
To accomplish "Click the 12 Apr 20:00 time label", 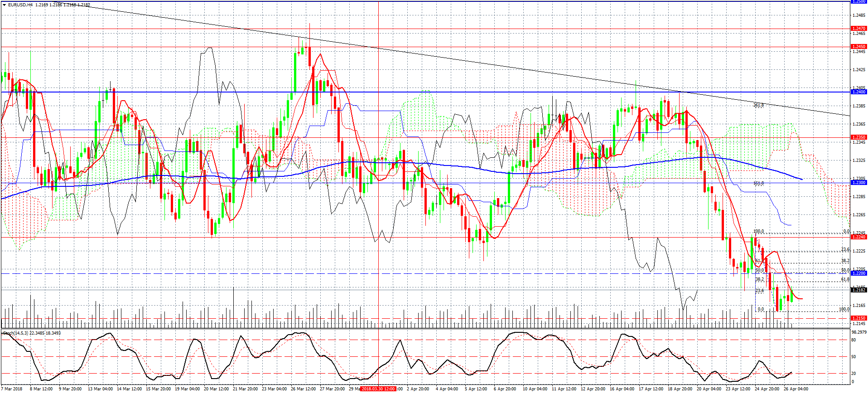I will tap(593, 389).
